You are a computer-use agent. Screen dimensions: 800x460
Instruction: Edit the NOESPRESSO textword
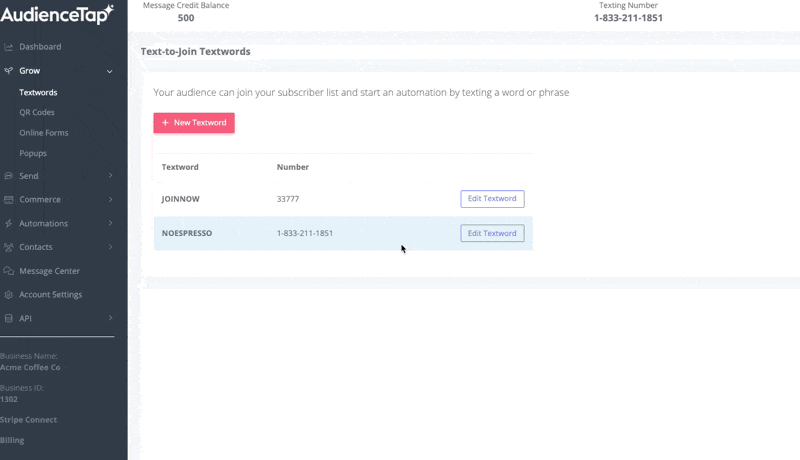point(492,233)
